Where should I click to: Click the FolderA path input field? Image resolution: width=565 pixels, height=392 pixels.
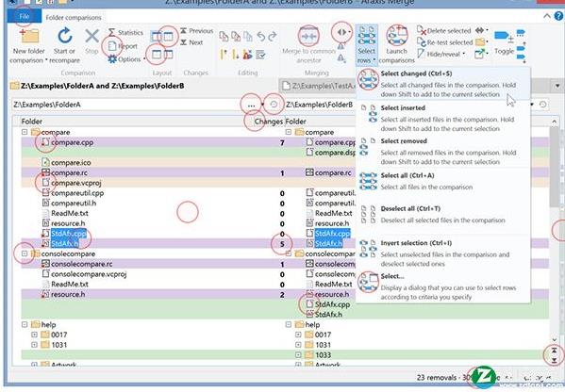(x=128, y=105)
